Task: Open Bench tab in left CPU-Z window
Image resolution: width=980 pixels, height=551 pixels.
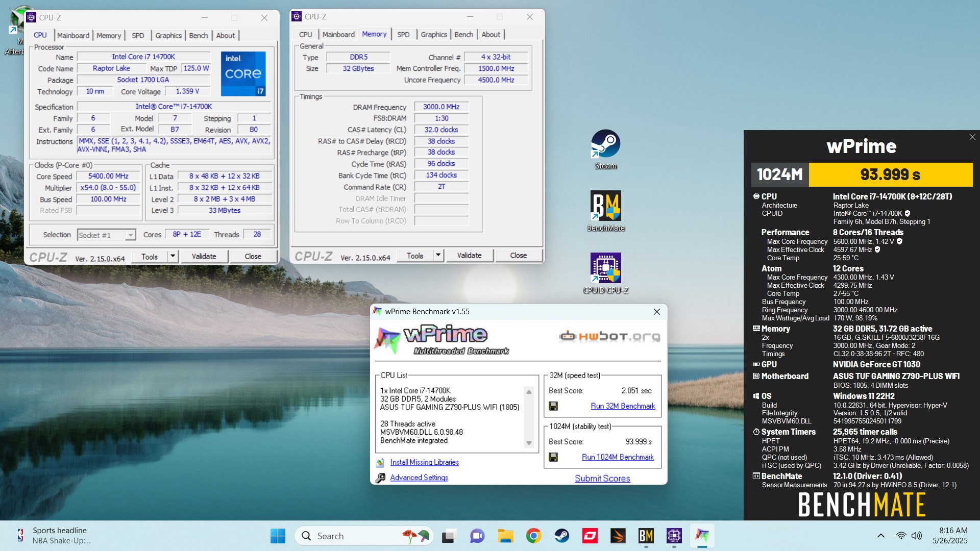Action: 199,35
